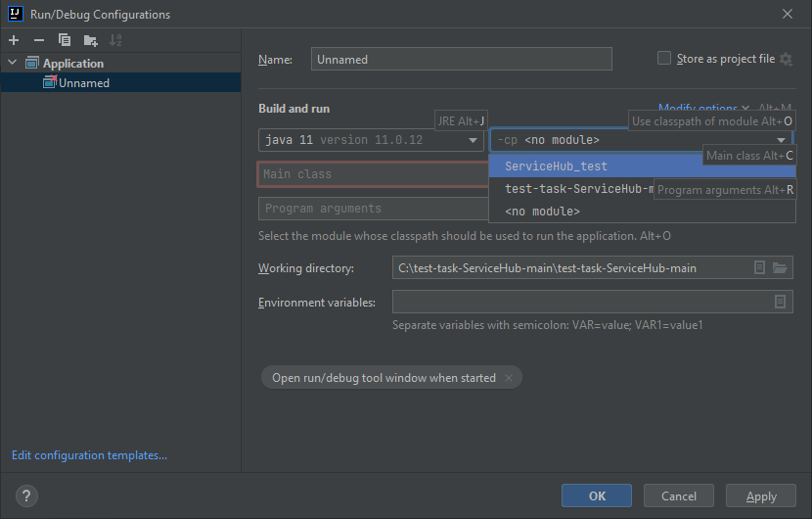Click the Main class field
Image resolution: width=812 pixels, height=519 pixels.
click(x=373, y=174)
